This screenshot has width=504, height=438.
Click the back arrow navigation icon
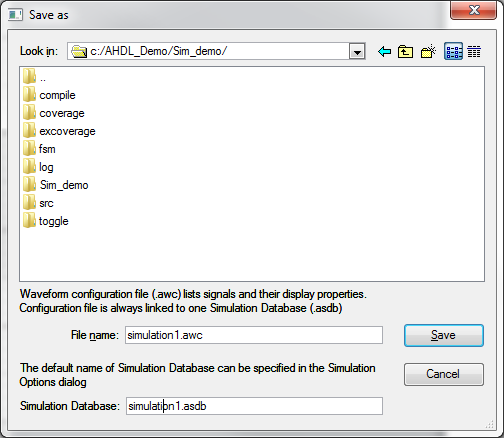coord(384,52)
